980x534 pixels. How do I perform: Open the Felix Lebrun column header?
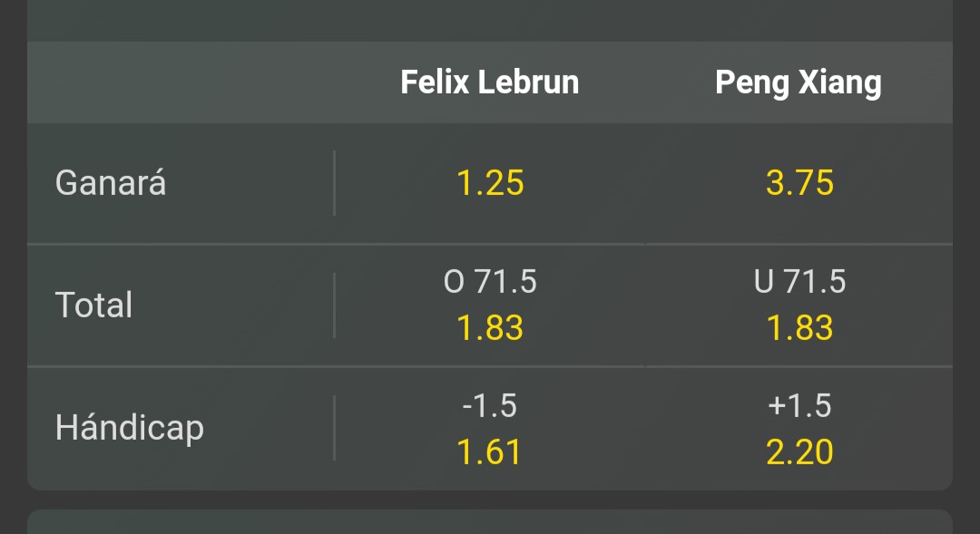click(x=490, y=82)
